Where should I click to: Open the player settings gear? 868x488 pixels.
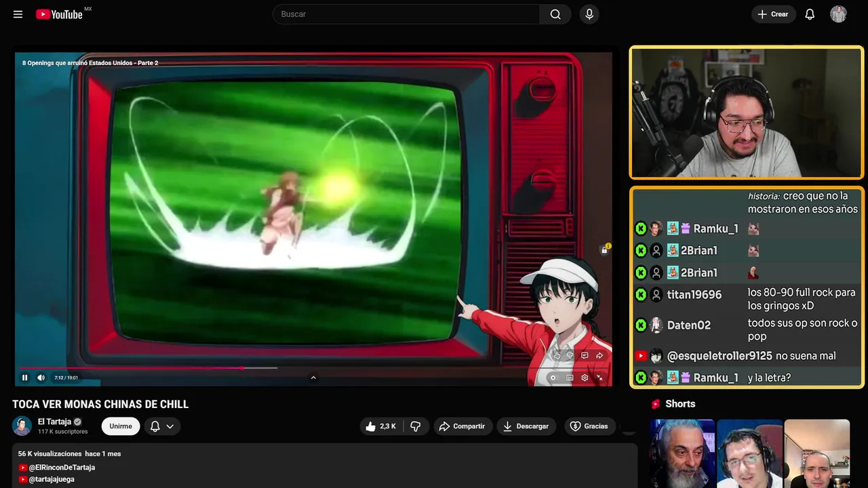(585, 378)
